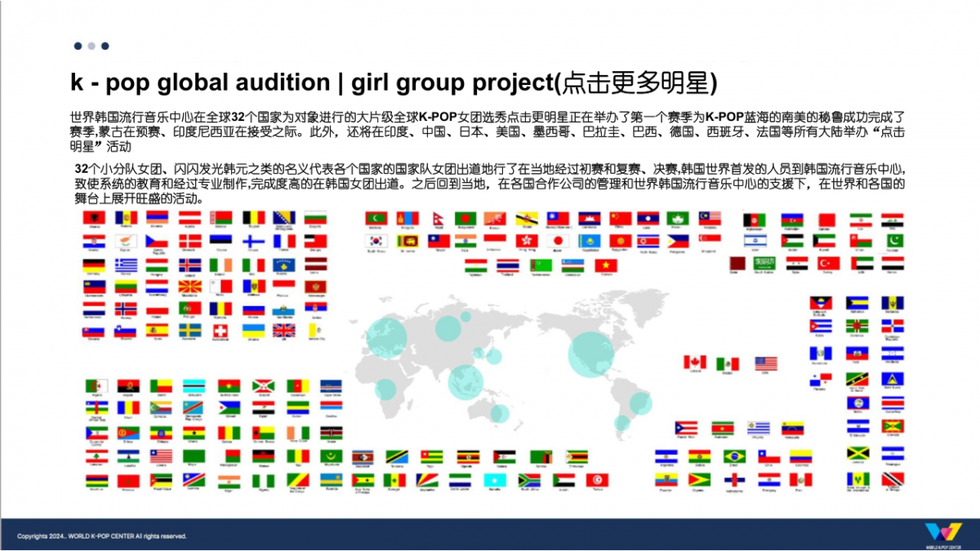Select the Spain flag
This screenshot has width=980, height=551.
(158, 331)
